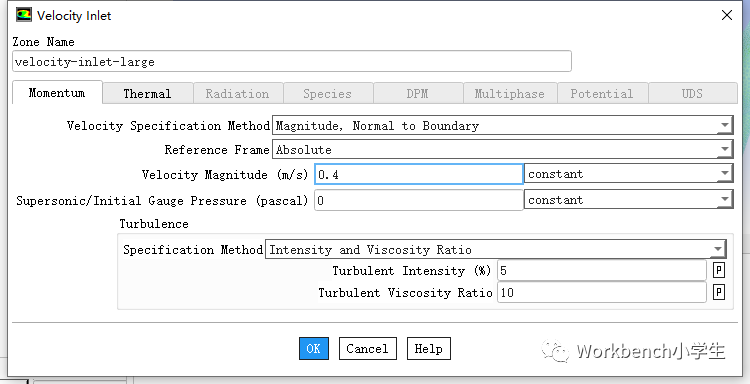Click the Zone Name text field
The image size is (750, 384).
pyautogui.click(x=292, y=62)
